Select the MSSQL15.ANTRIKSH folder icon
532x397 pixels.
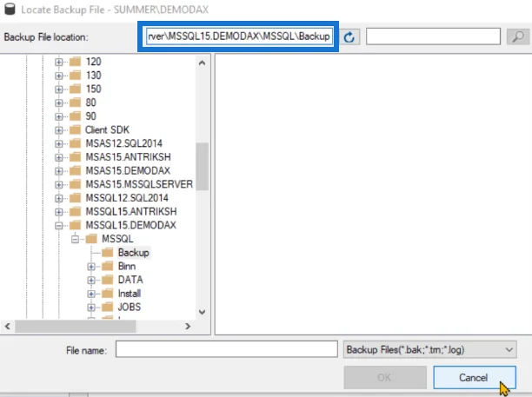(76, 212)
